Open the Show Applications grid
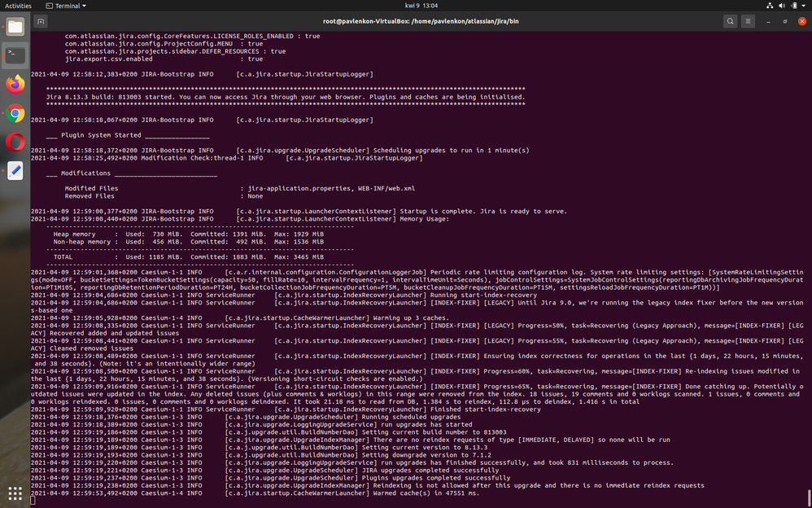812x508 pixels. coord(15,493)
